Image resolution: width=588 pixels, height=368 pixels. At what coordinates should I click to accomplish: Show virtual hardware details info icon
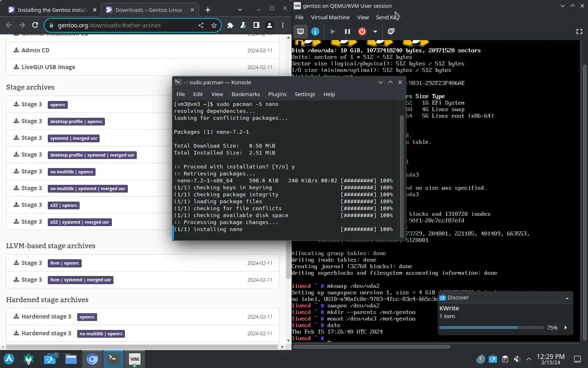click(315, 31)
